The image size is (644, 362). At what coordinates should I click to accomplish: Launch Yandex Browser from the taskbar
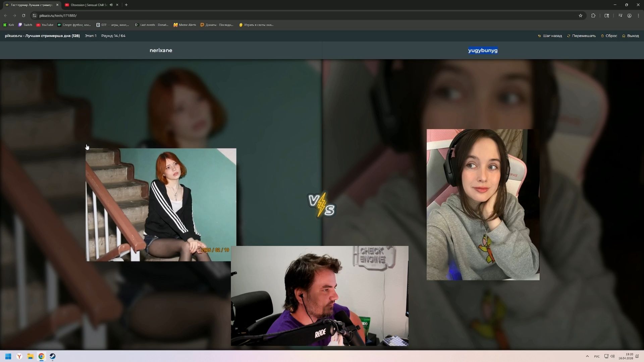(19, 356)
